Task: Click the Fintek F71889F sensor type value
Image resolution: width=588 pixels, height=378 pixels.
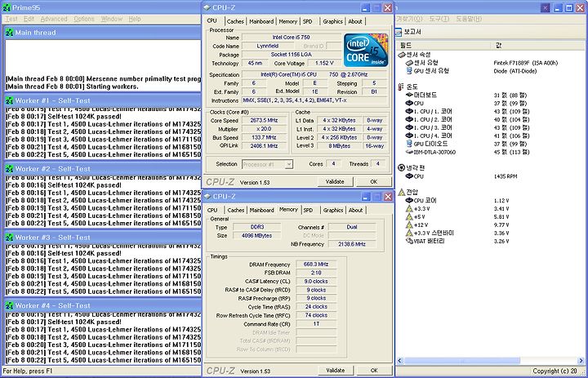Action: click(x=526, y=63)
